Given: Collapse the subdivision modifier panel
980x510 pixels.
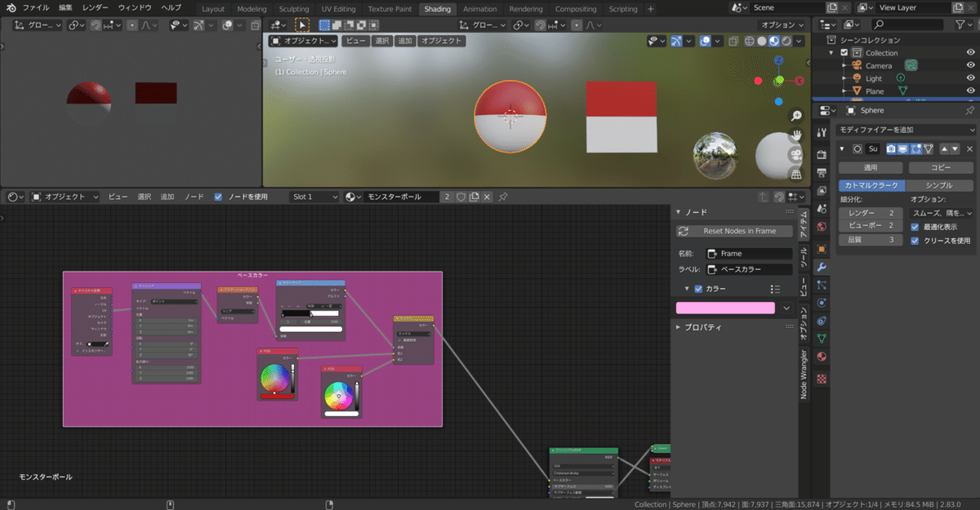Looking at the screenshot, I should pyautogui.click(x=843, y=149).
